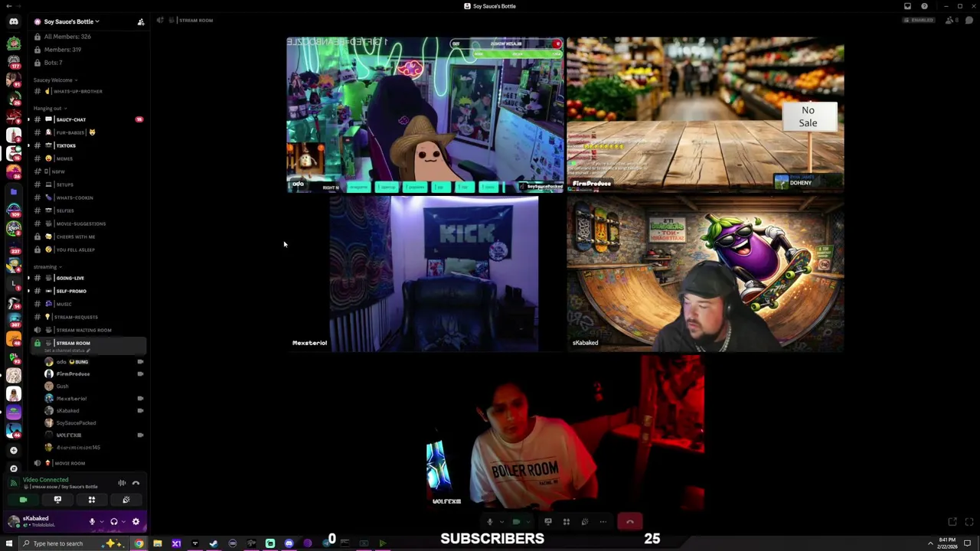Open Discover servers compass icon
The height and width of the screenshot is (551, 980).
(14, 468)
